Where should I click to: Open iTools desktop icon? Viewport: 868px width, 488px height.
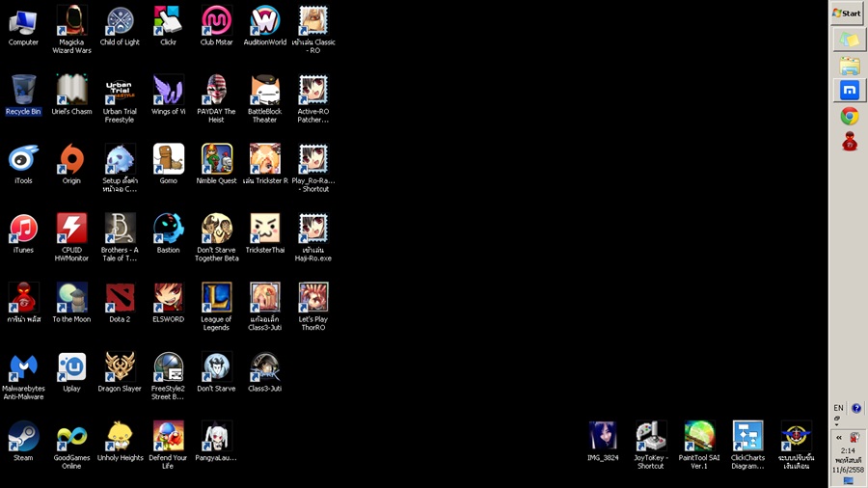[x=23, y=164]
